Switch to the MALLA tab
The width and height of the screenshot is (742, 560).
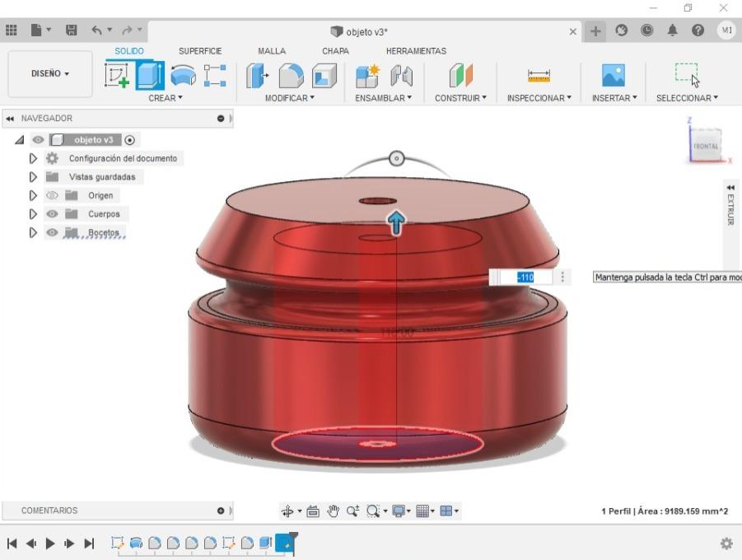click(x=272, y=51)
